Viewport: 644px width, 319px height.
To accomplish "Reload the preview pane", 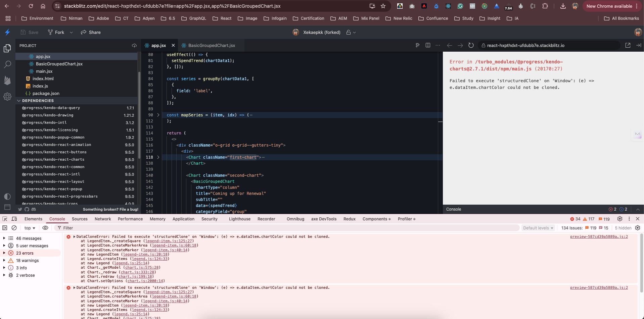I will point(471,45).
